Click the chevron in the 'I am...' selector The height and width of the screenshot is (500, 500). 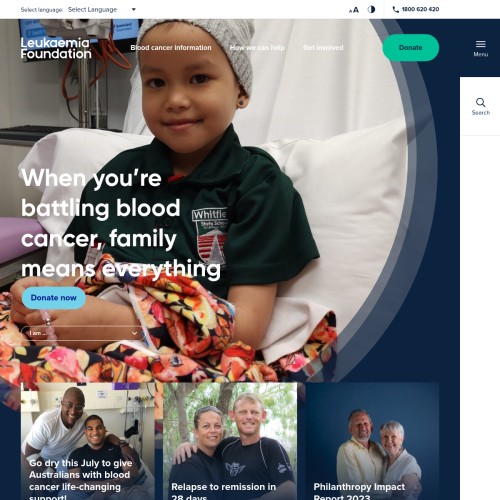pyautogui.click(x=134, y=333)
